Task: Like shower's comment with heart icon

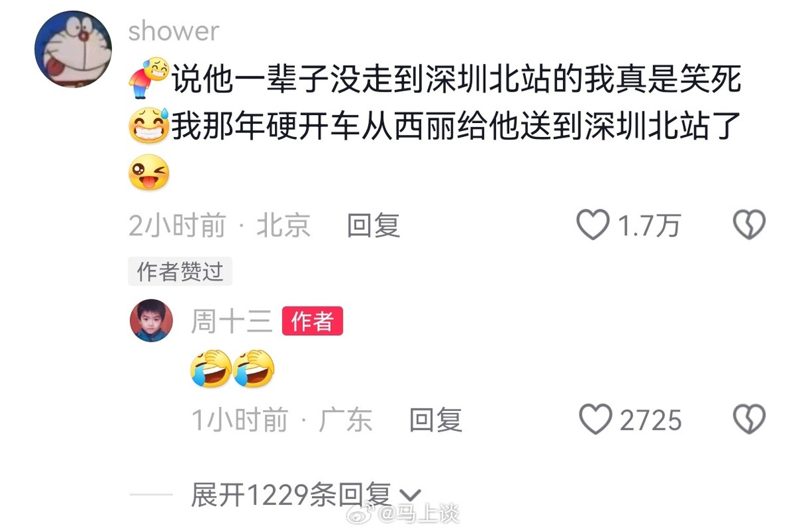Action: pos(592,225)
